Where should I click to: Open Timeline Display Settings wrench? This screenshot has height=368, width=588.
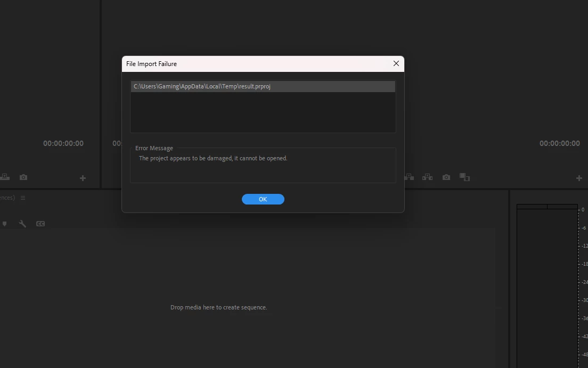[22, 224]
